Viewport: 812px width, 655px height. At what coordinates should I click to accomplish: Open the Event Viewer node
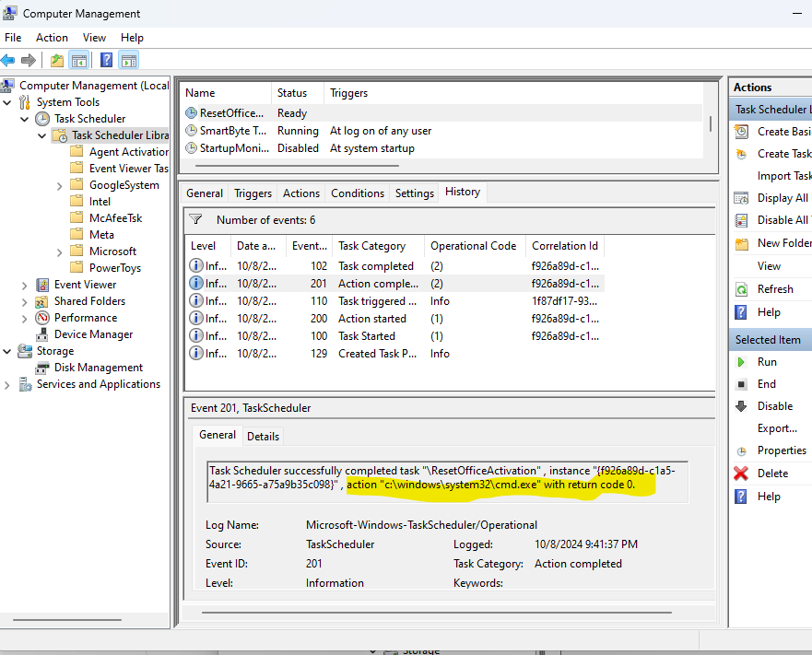85,285
